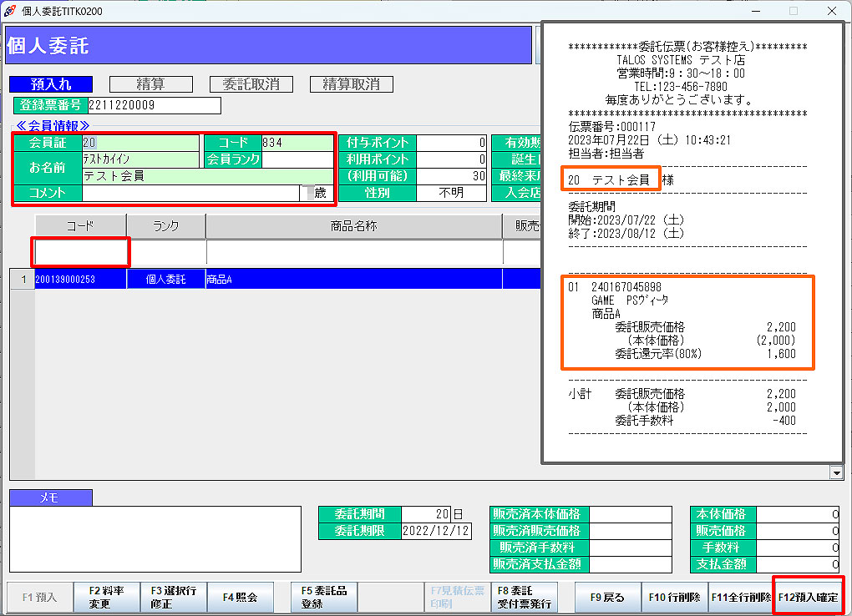Click the 登録票番号 input field
The height and width of the screenshot is (616, 852).
(154, 105)
